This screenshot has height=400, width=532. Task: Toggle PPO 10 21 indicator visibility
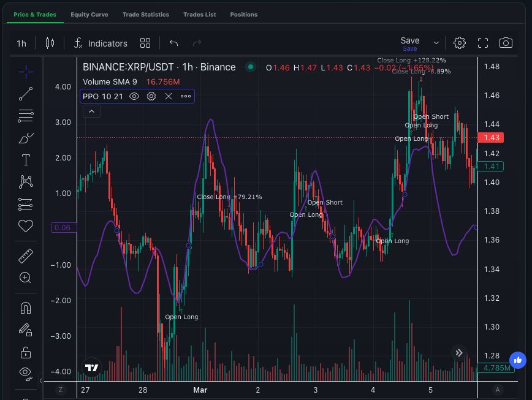(134, 96)
